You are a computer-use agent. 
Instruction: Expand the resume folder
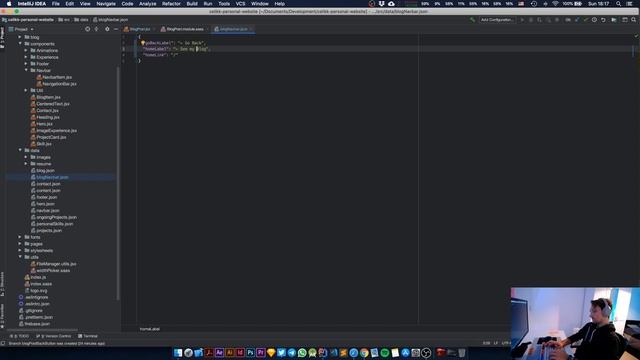point(26,164)
